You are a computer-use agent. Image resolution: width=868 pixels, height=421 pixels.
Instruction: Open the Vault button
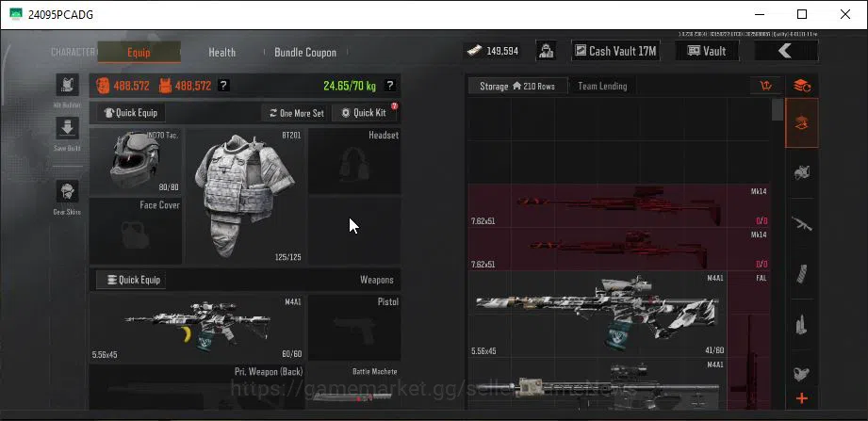[708, 51]
